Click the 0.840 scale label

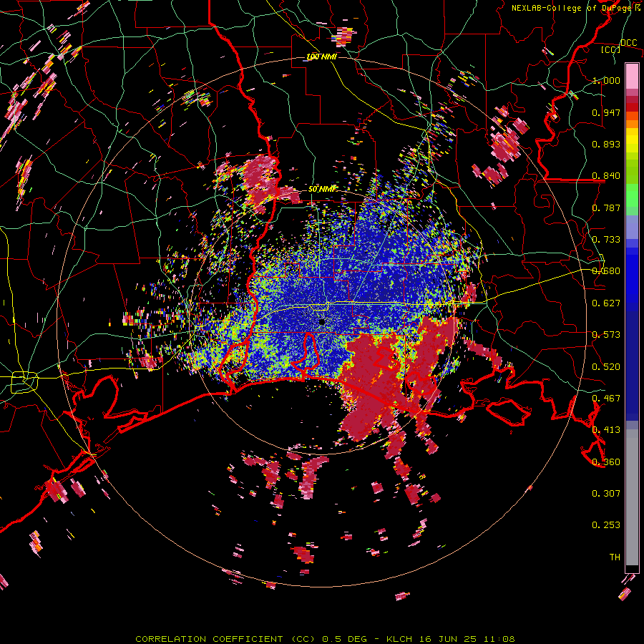606,176
